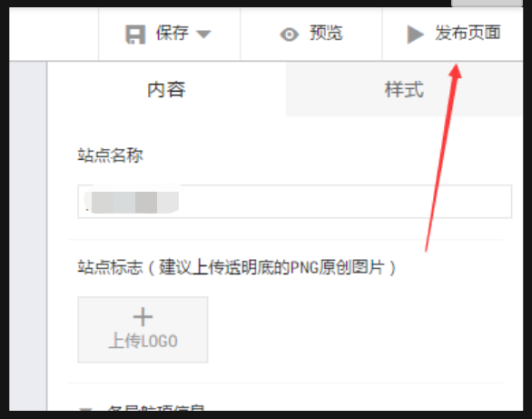532x419 pixels.
Task: Publish page via 发布页面 text
Action: click(x=468, y=33)
